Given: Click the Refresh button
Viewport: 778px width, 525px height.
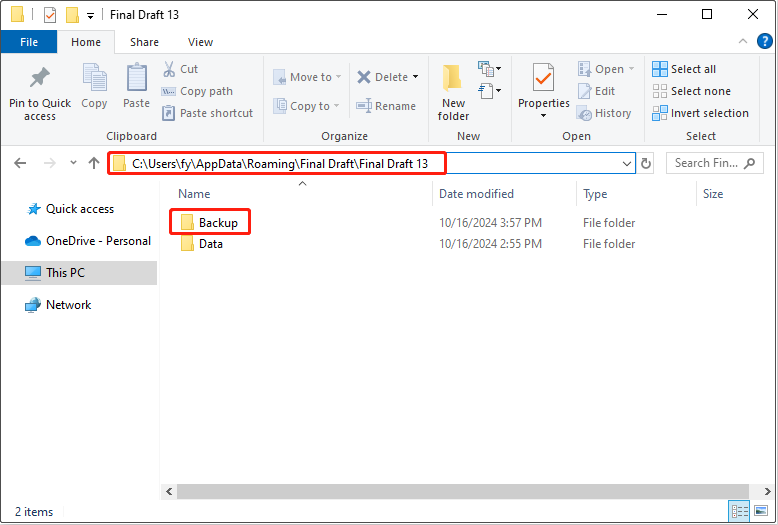Looking at the screenshot, I should click(x=646, y=163).
